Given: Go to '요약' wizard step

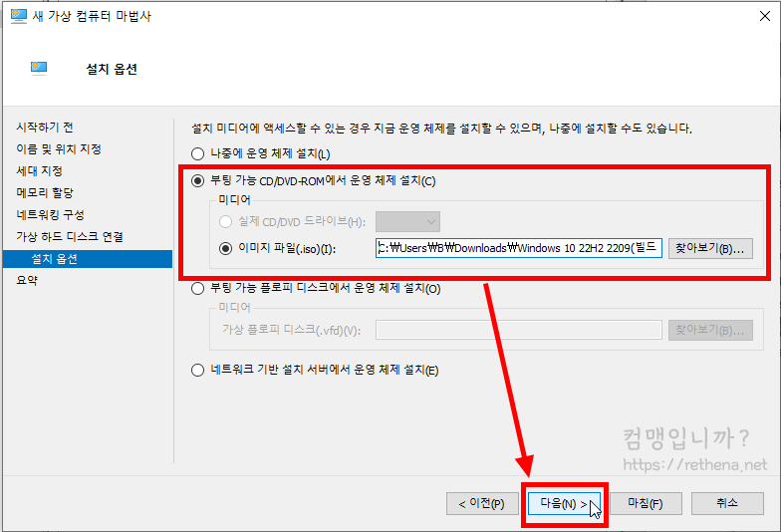Looking at the screenshot, I should 27,281.
